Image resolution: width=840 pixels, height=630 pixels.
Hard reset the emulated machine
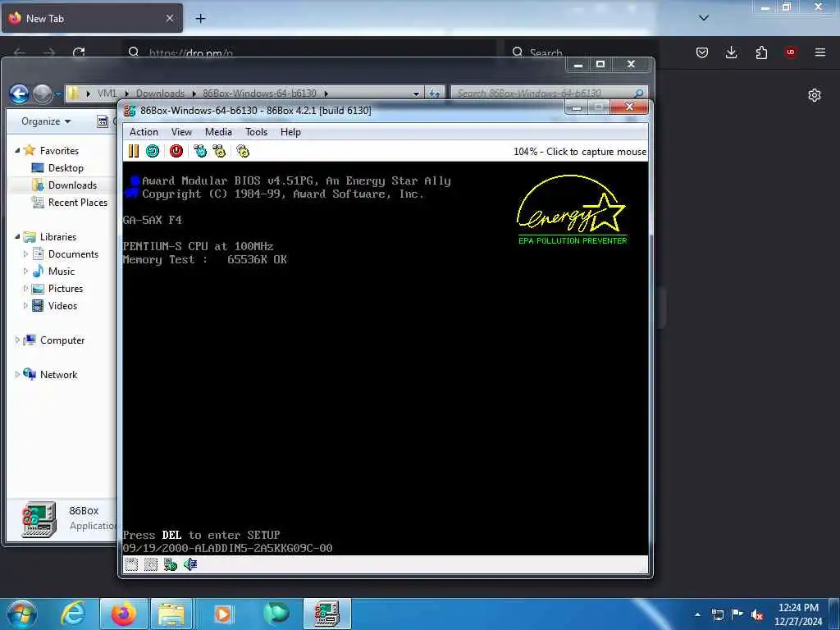(153, 151)
